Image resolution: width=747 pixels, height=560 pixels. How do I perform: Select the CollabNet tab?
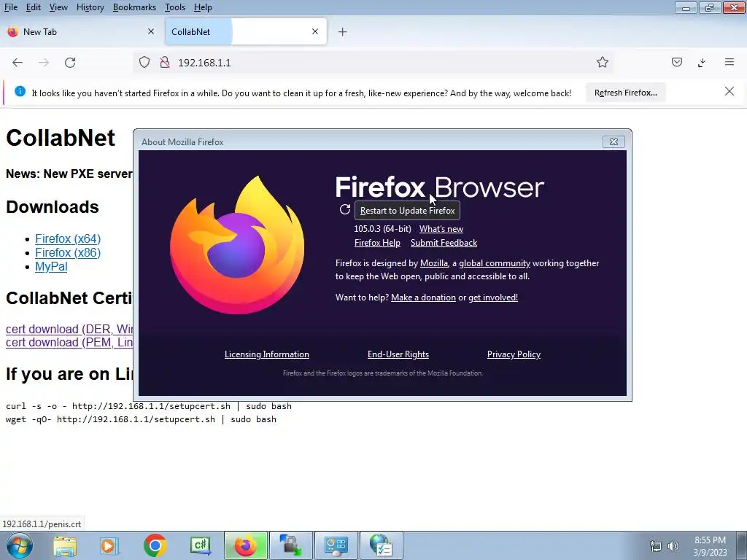246,32
